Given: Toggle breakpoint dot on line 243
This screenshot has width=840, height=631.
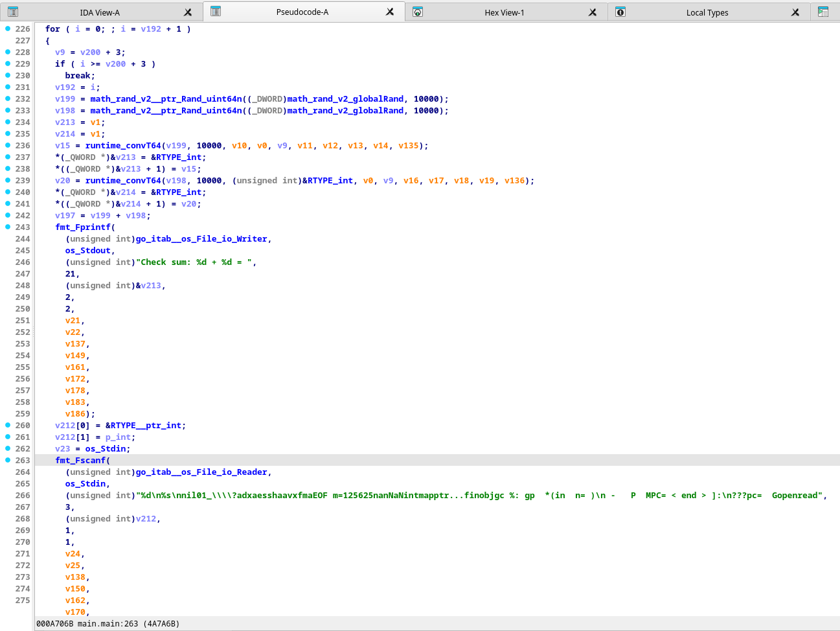Looking at the screenshot, I should pyautogui.click(x=8, y=227).
